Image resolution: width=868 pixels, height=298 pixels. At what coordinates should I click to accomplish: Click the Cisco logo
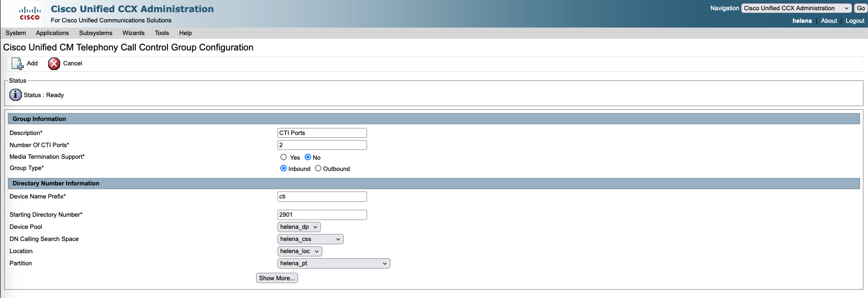(x=30, y=14)
